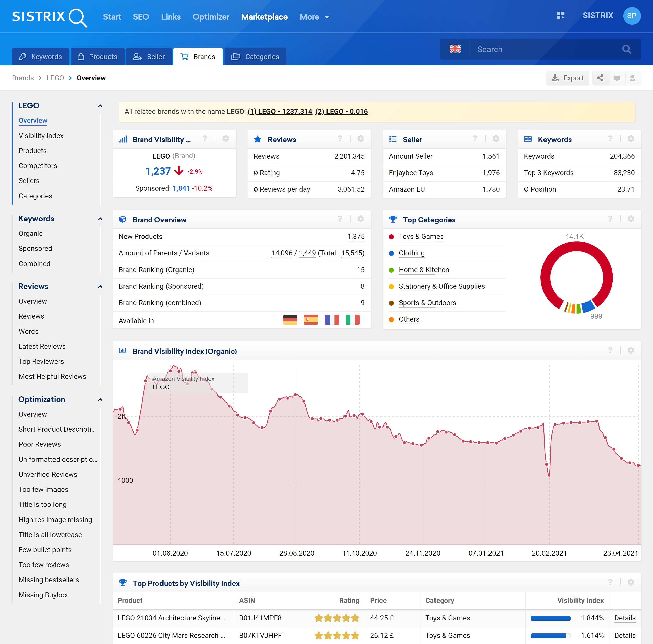
Task: Collapse the LEGO sidebar section
Action: tap(100, 106)
